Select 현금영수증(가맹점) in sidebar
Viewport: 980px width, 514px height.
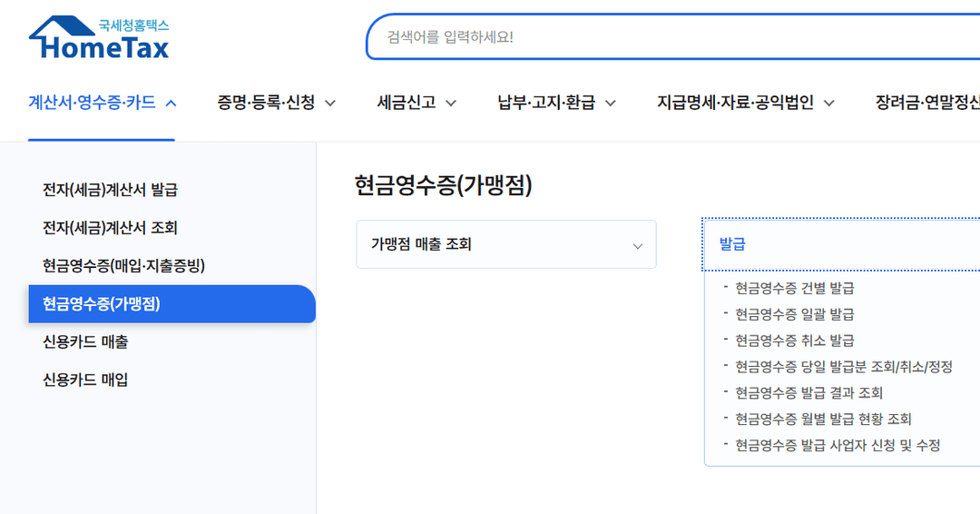click(x=171, y=304)
